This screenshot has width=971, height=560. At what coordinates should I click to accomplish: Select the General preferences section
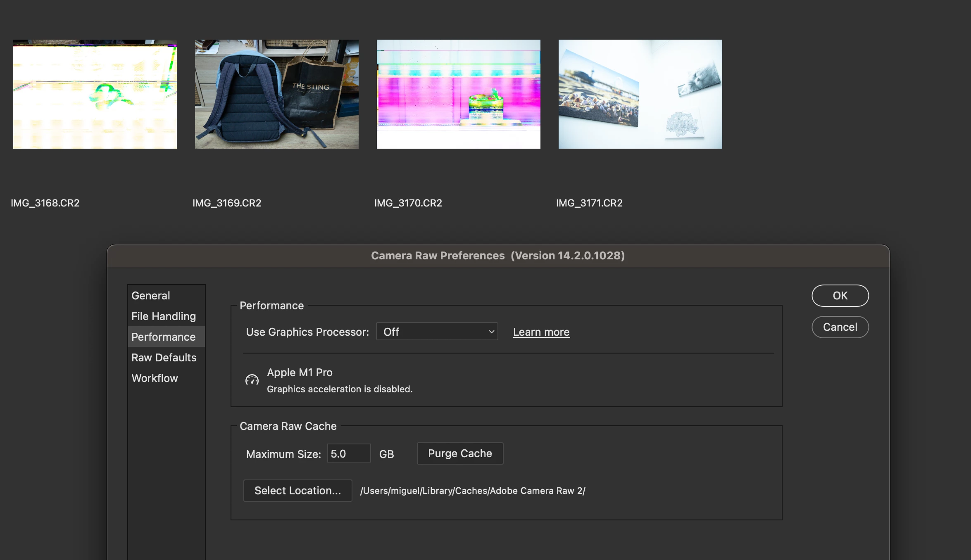click(151, 296)
